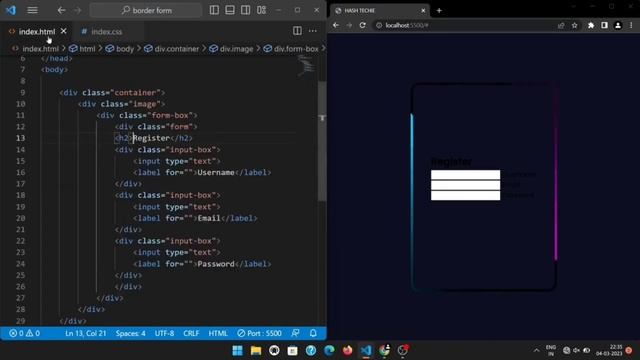Click the Chrome forward button

click(349, 25)
